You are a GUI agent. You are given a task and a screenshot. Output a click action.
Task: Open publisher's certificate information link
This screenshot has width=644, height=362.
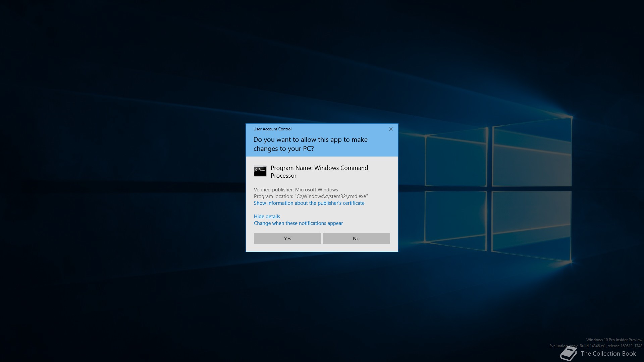coord(309,203)
